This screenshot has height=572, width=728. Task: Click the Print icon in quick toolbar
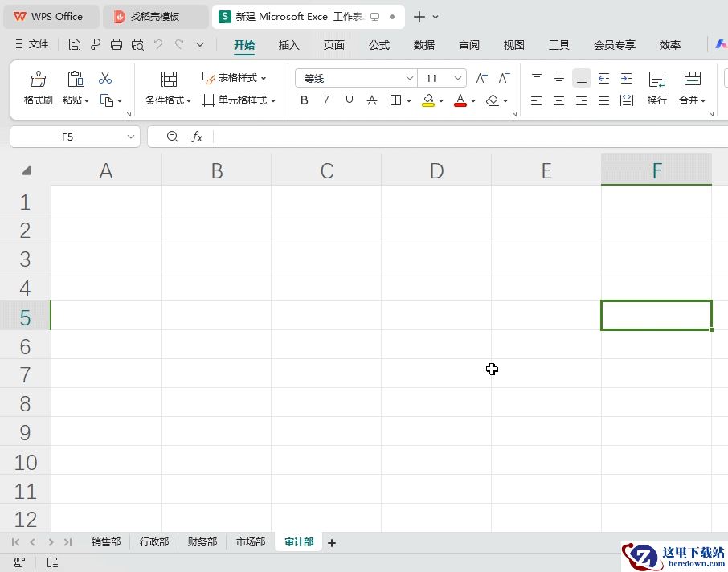point(116,44)
